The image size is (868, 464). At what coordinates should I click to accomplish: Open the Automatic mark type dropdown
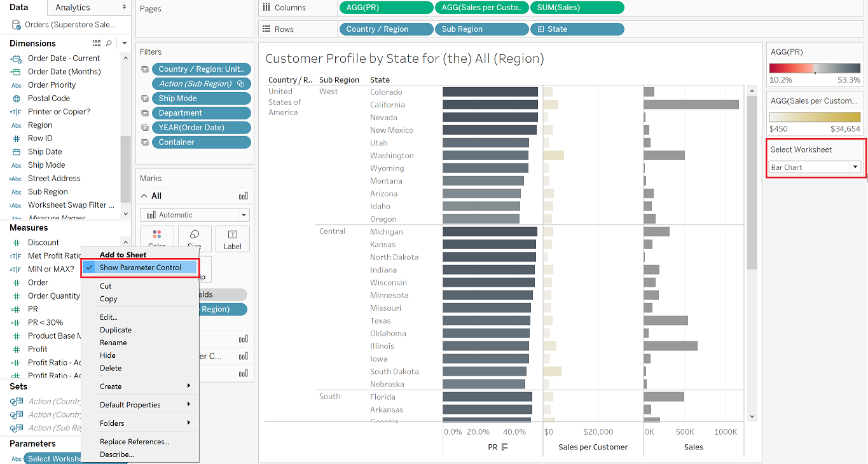[x=195, y=215]
